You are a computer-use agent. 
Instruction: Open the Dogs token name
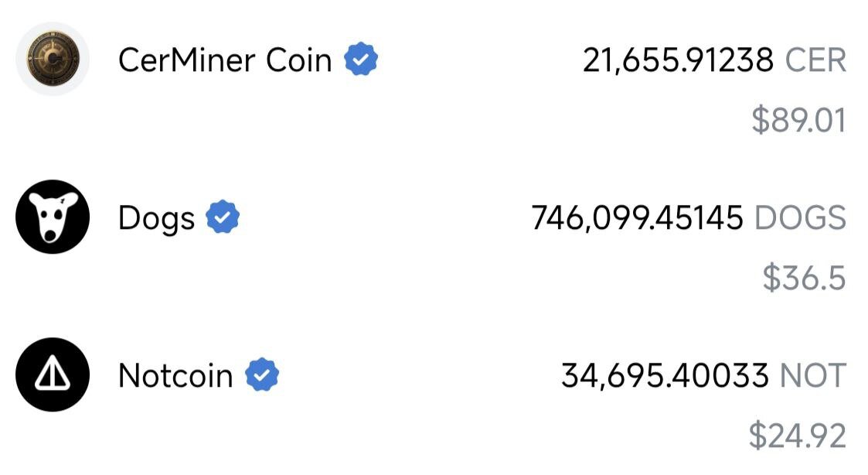click(156, 218)
